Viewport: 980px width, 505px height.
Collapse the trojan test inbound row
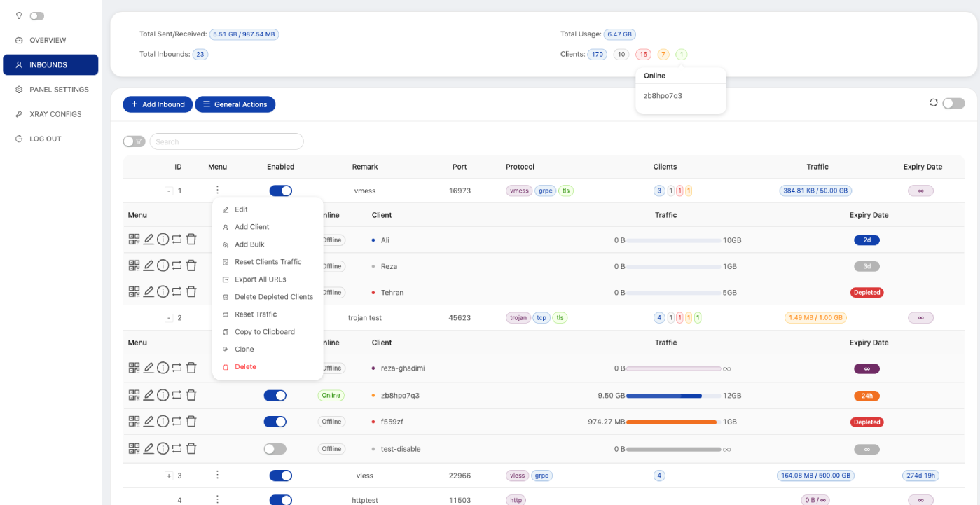click(x=169, y=318)
